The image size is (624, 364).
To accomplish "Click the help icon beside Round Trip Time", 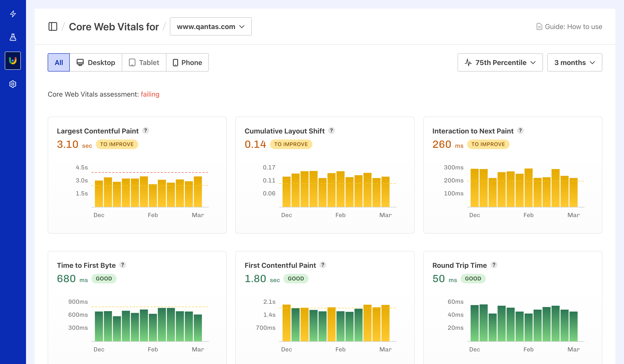I will tap(494, 265).
